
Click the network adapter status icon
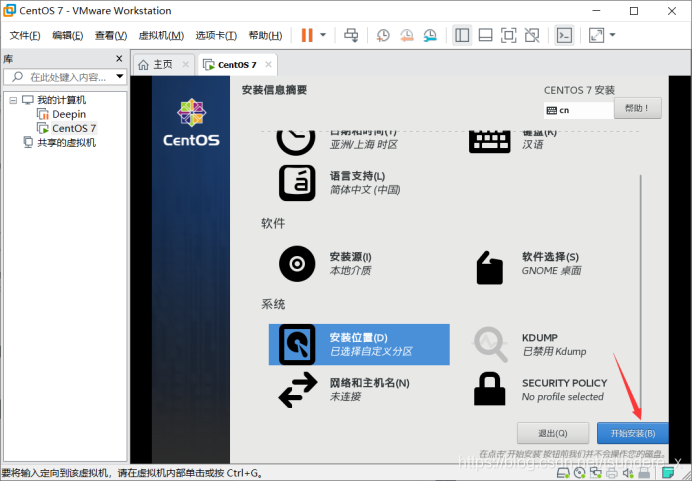tap(596, 473)
